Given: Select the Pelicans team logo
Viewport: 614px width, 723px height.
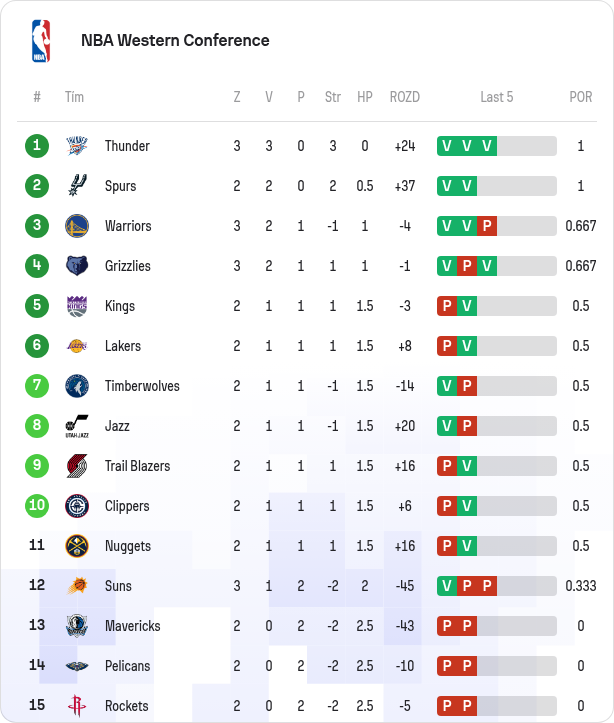Looking at the screenshot, I should pos(77,666).
